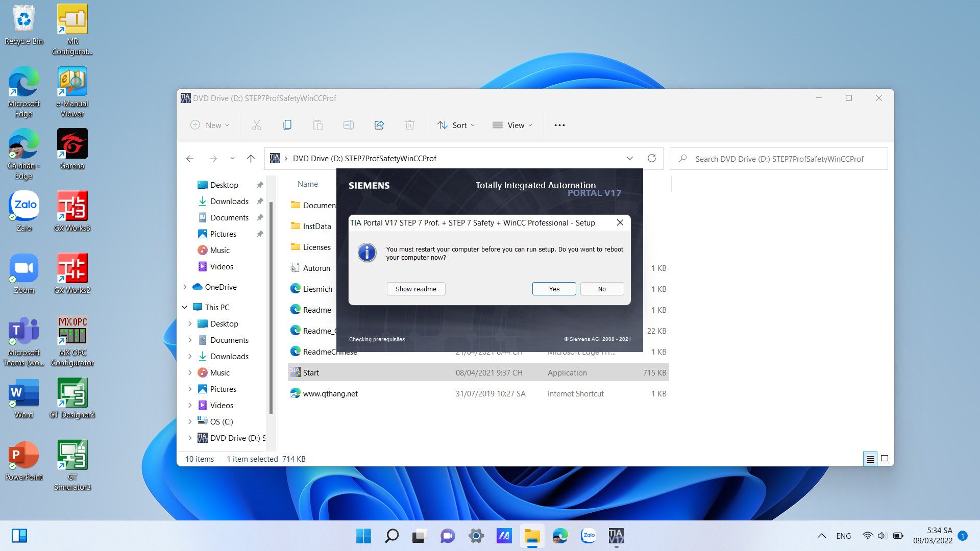
Task: Click the Copy icon in Explorer toolbar
Action: coord(287,125)
